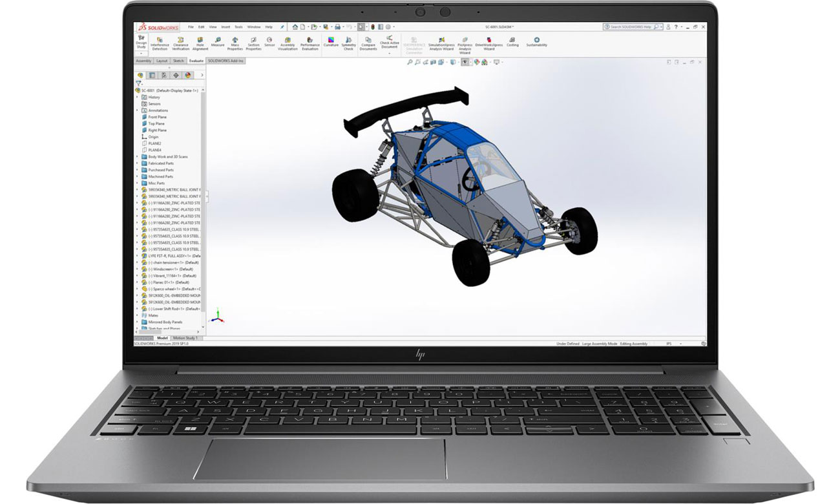
Task: Switch to SOLIDWORKS Add-Ins tab
Action: pyautogui.click(x=226, y=61)
